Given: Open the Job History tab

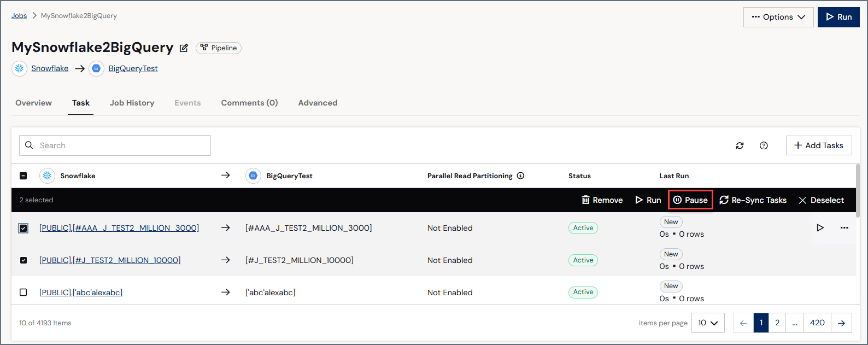Looking at the screenshot, I should pos(132,103).
